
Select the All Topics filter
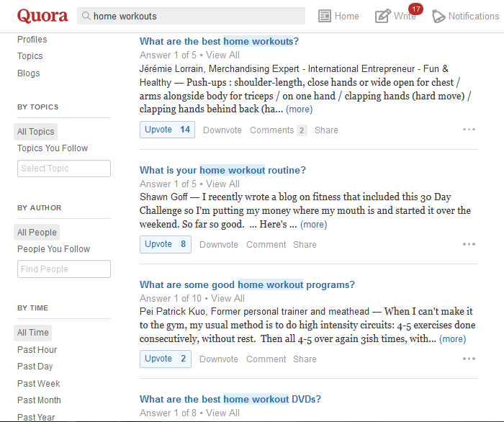pos(36,132)
